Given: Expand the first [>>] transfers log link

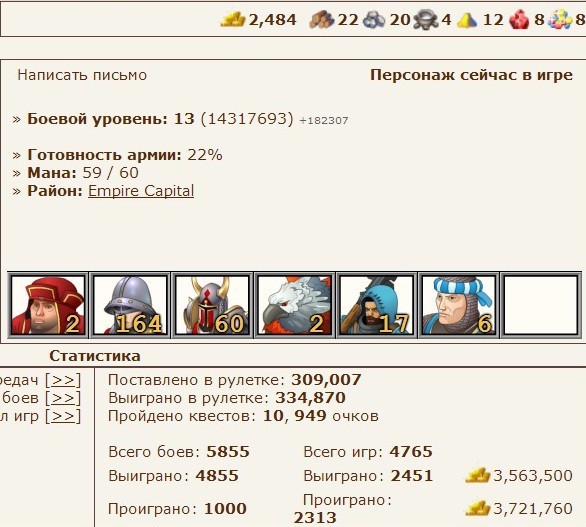Looking at the screenshot, I should [63, 380].
